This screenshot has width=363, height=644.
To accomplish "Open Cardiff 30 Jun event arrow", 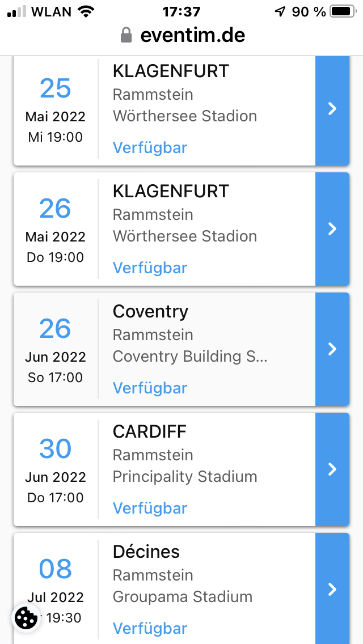I will point(332,469).
